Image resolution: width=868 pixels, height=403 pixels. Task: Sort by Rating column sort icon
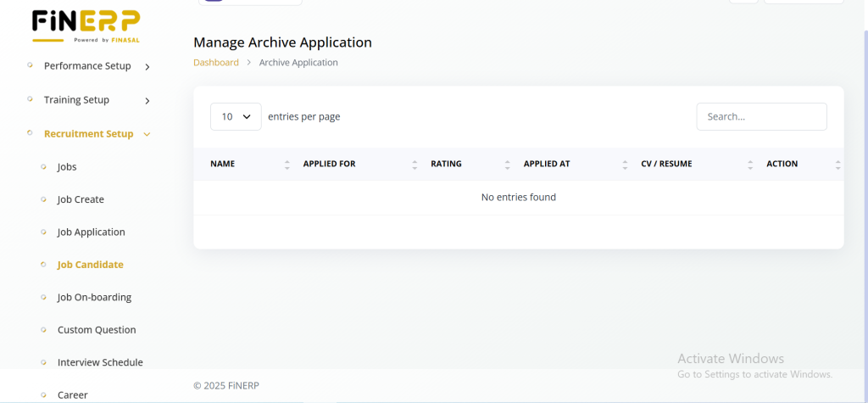tap(507, 165)
